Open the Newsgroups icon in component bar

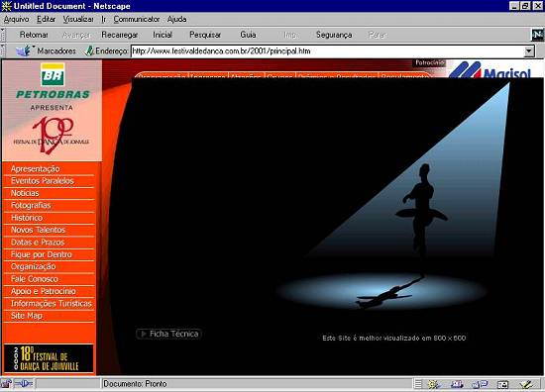point(480,384)
